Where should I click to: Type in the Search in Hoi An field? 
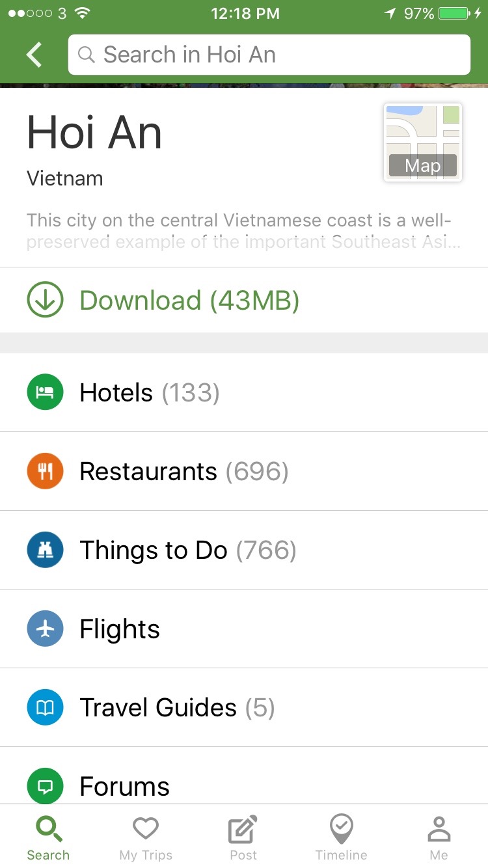[280, 55]
